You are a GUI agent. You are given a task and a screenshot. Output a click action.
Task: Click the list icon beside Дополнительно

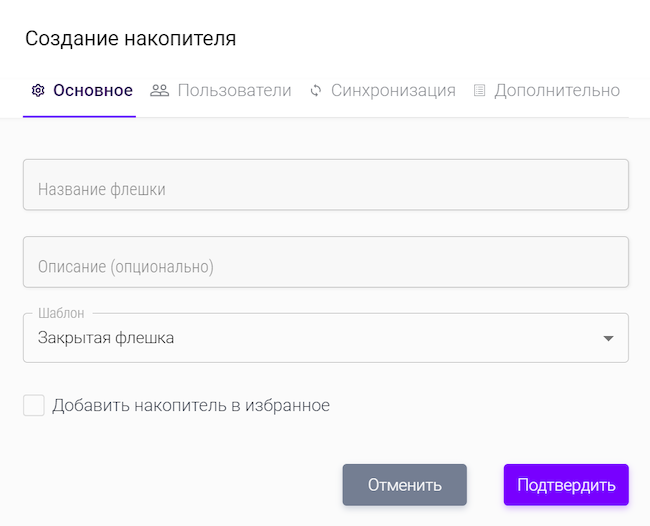tap(479, 90)
